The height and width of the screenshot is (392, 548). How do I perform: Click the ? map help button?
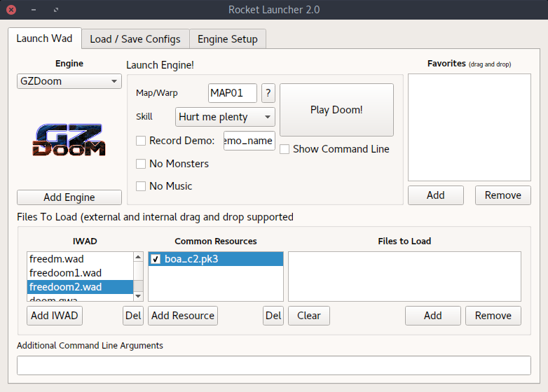click(x=268, y=93)
